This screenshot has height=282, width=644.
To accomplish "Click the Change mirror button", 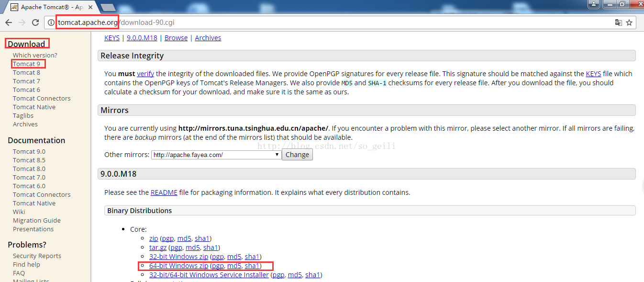I will click(x=297, y=155).
